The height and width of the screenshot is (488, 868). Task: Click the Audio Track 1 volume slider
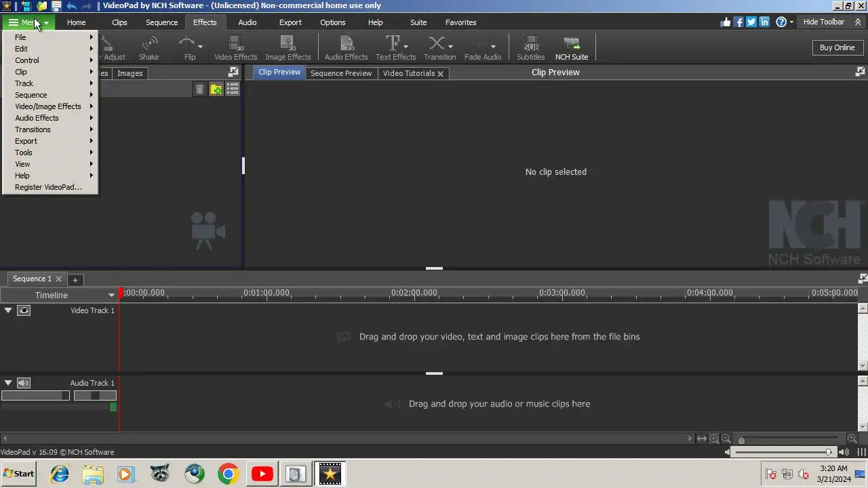(x=35, y=395)
